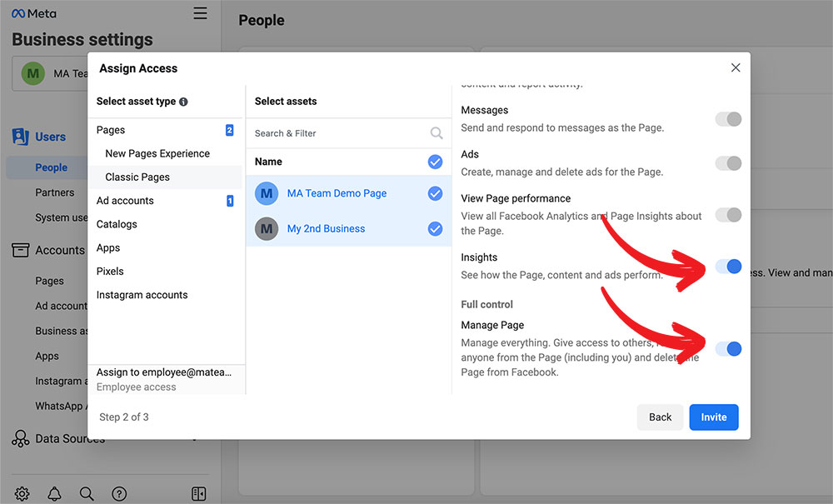The image size is (833, 504).
Task: Open notifications bell icon
Action: 54,494
